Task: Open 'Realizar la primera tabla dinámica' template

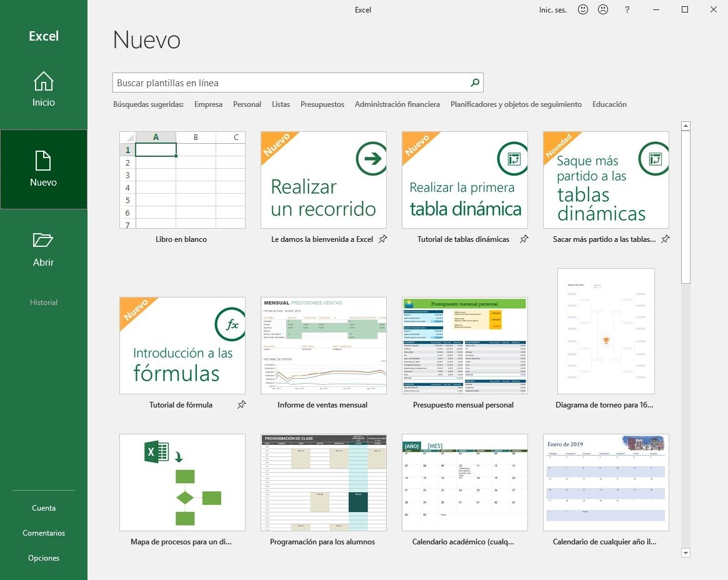Action: click(x=465, y=180)
